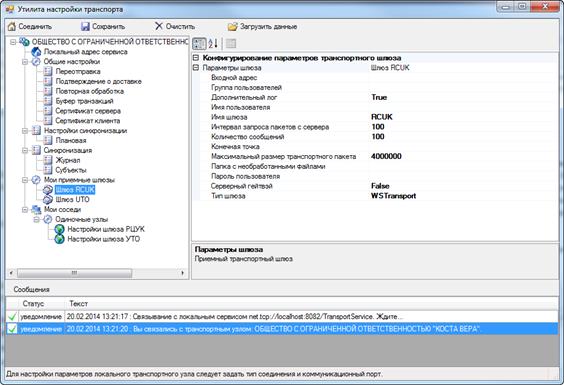Edit the Имя шлюза value RCUK
564x385 pixels.
click(464, 117)
